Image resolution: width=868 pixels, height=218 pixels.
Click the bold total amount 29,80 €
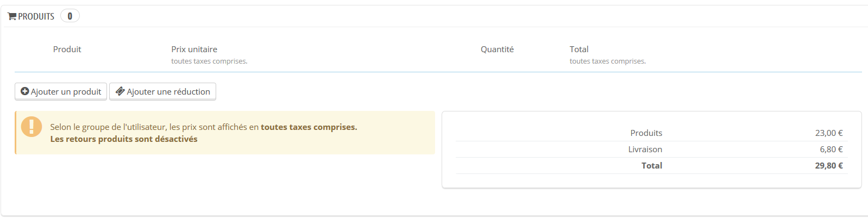[x=829, y=165]
